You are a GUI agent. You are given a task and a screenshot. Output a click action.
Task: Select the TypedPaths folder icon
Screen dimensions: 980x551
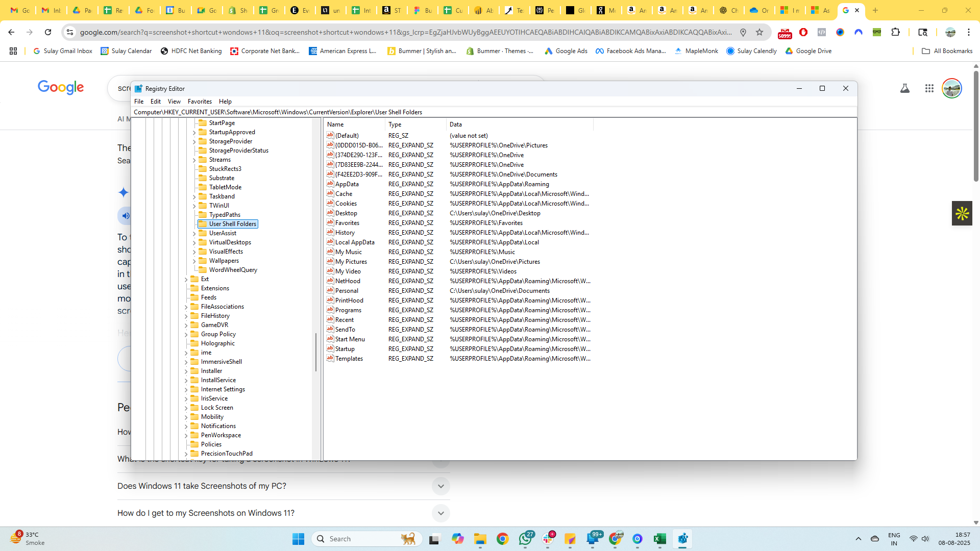[x=203, y=215]
